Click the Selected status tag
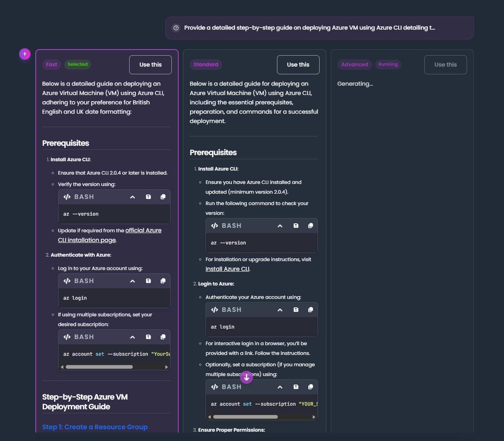The width and height of the screenshot is (504, 441). coord(78,64)
